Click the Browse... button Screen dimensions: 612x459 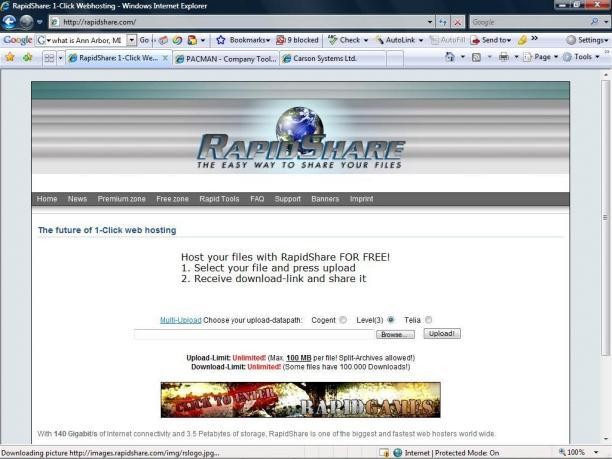(x=395, y=334)
